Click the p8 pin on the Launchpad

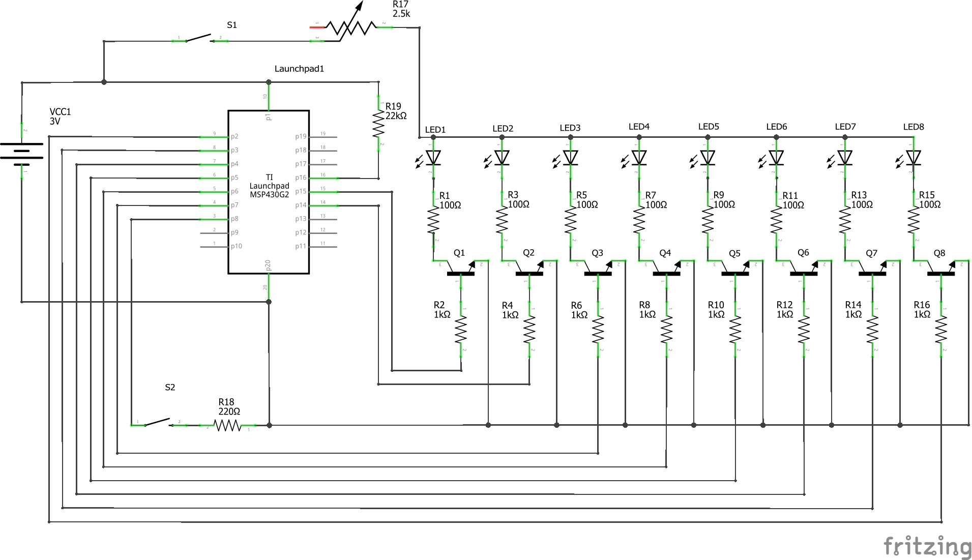tap(214, 219)
